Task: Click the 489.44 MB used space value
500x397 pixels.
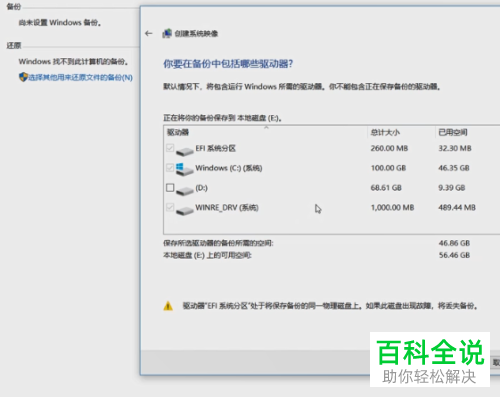Action: pos(457,207)
